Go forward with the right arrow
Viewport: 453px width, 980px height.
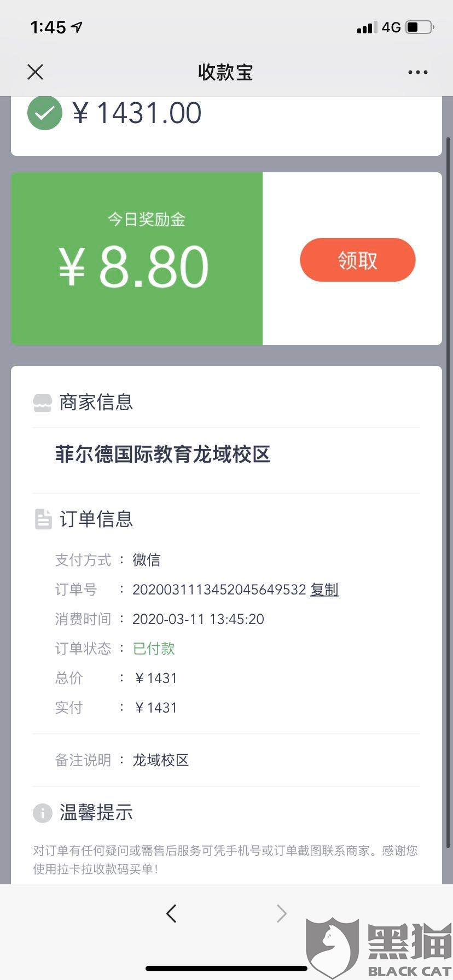click(x=281, y=913)
